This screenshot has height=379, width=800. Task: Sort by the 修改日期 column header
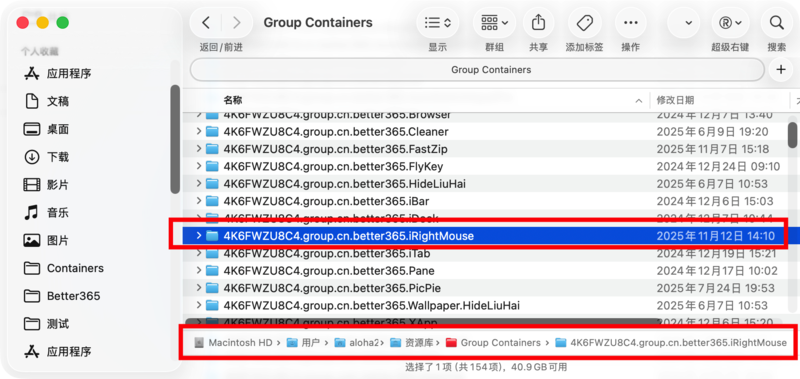[675, 100]
